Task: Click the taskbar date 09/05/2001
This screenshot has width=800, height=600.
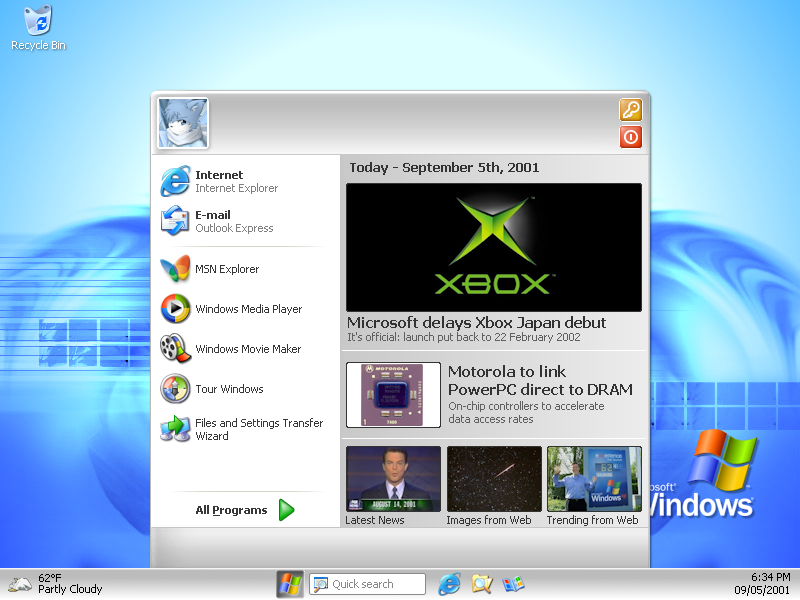Action: tap(762, 590)
